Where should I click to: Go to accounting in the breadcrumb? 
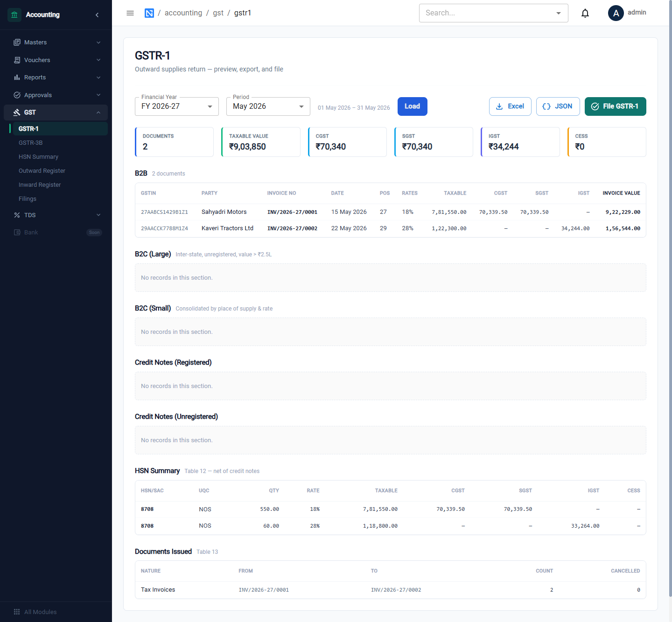tap(183, 13)
